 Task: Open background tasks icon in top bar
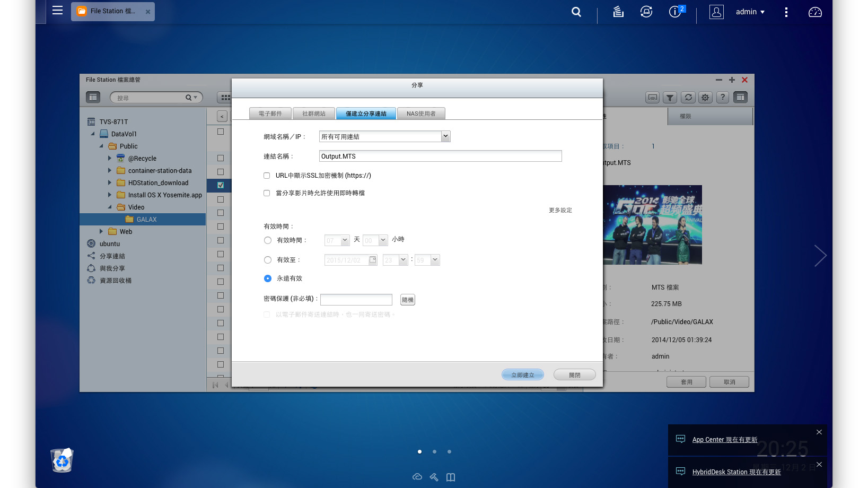pyautogui.click(x=618, y=12)
